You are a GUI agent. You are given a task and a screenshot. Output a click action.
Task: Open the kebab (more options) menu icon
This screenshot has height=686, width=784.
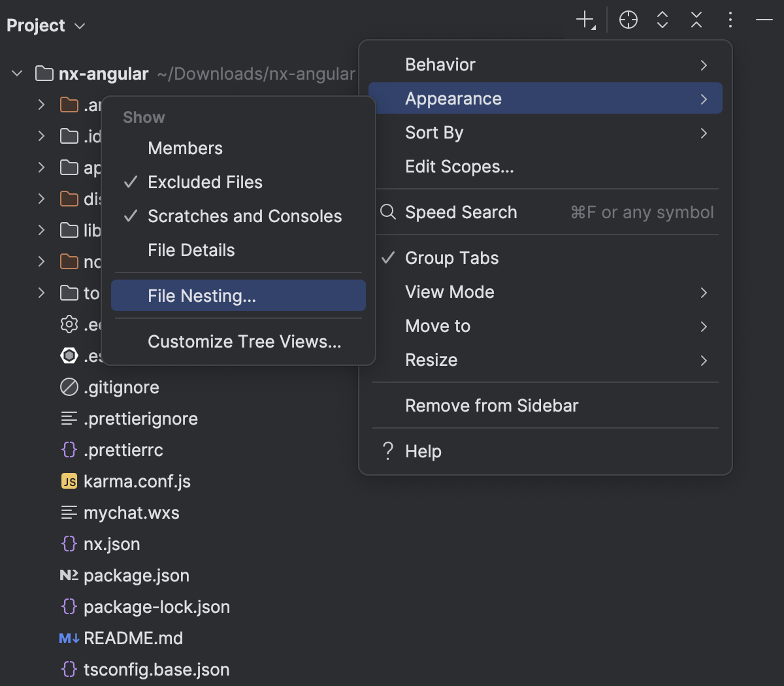730,20
